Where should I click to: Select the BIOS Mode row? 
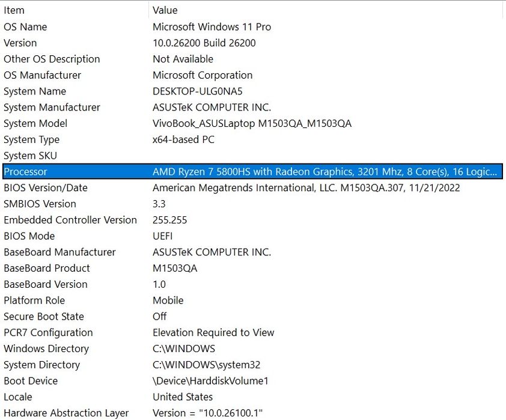pyautogui.click(x=29, y=236)
